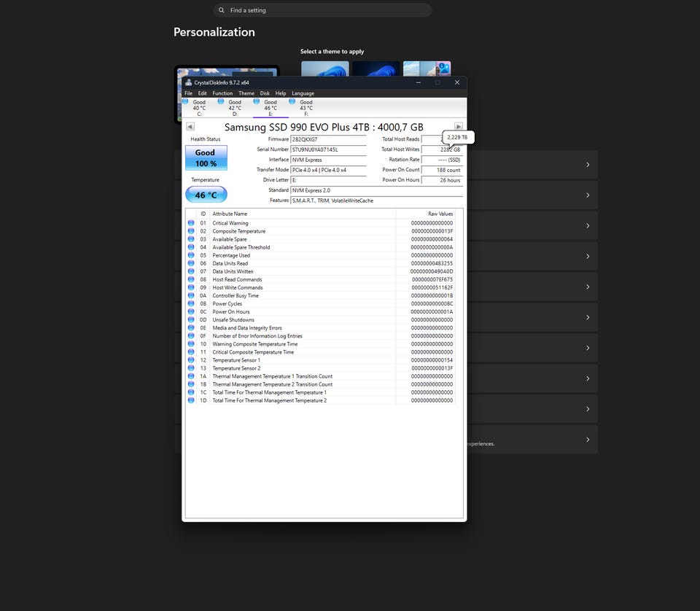This screenshot has width=700, height=611.
Task: Open the Function menu
Action: [x=222, y=93]
